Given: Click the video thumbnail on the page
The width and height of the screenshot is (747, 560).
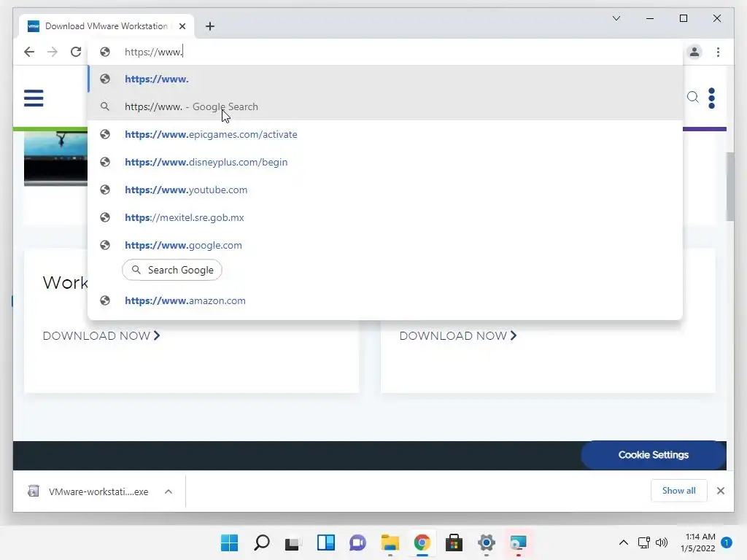Looking at the screenshot, I should (x=55, y=159).
